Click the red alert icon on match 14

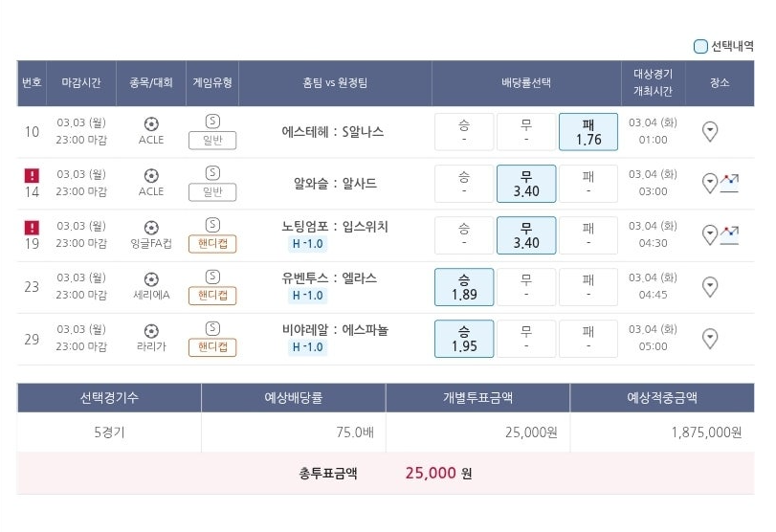(32, 175)
